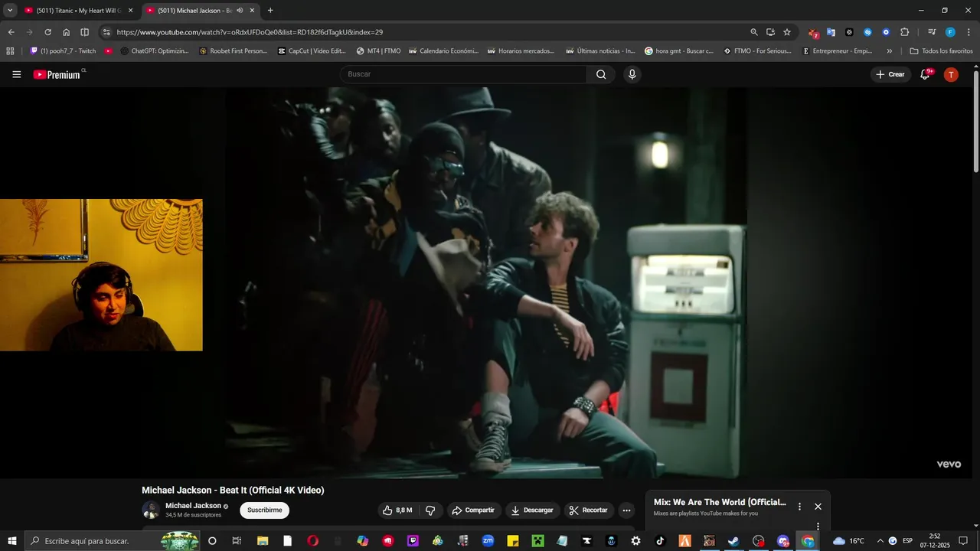Show hidden bookmarks with the chevron

pyautogui.click(x=889, y=51)
